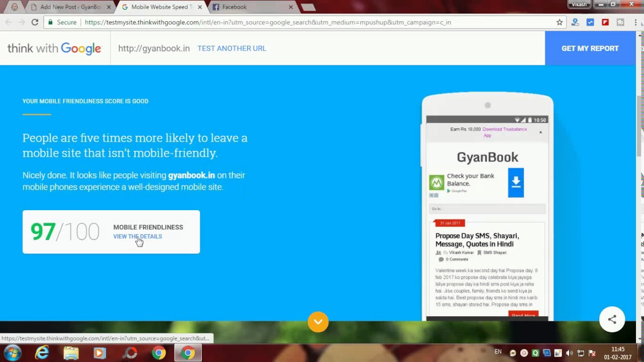Open the share icon button

[x=612, y=319]
